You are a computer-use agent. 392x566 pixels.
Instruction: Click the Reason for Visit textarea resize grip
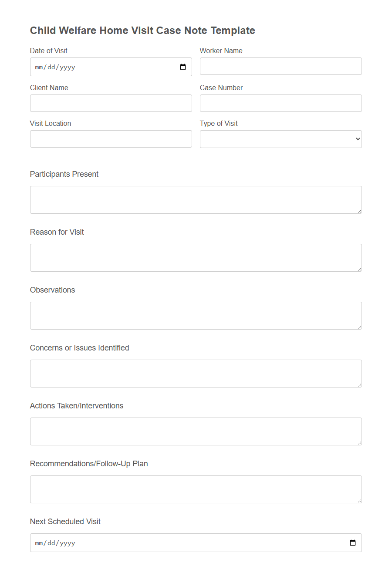pyautogui.click(x=359, y=269)
